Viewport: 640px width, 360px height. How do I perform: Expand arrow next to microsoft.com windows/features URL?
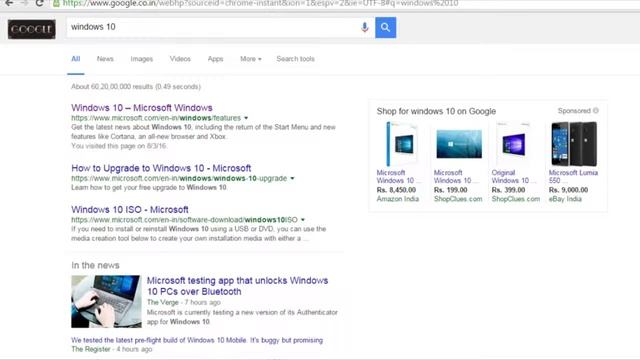click(246, 118)
